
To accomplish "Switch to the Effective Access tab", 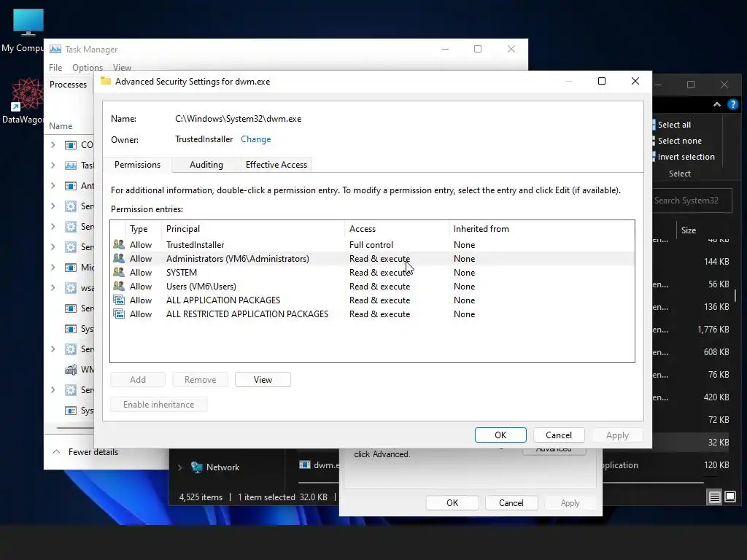I will click(x=276, y=165).
